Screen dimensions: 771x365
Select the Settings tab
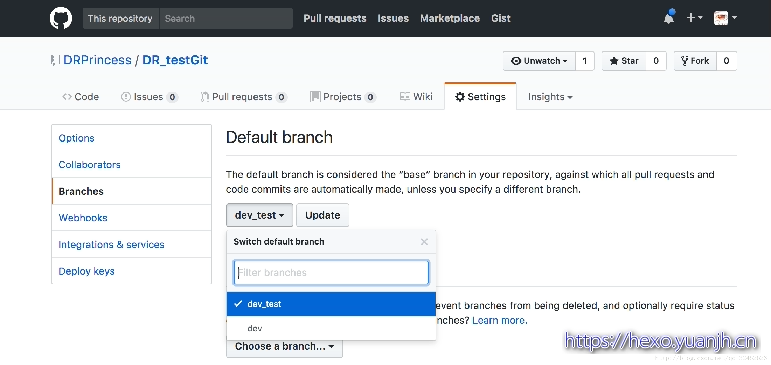click(x=480, y=97)
